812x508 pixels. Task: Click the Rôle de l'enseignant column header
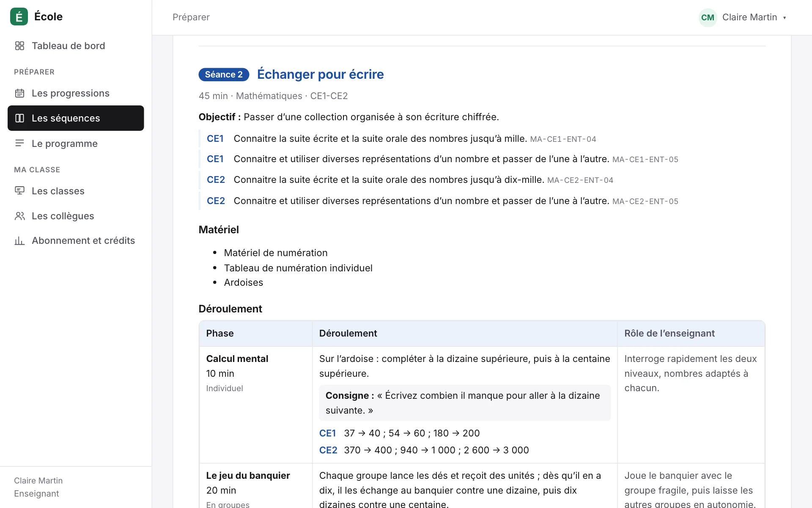(x=691, y=334)
